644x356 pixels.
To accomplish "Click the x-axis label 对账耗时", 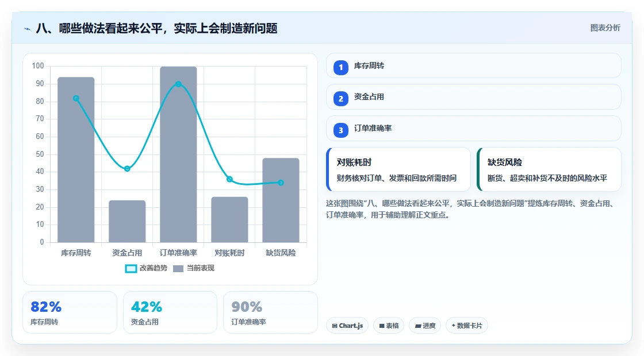I will tap(229, 253).
